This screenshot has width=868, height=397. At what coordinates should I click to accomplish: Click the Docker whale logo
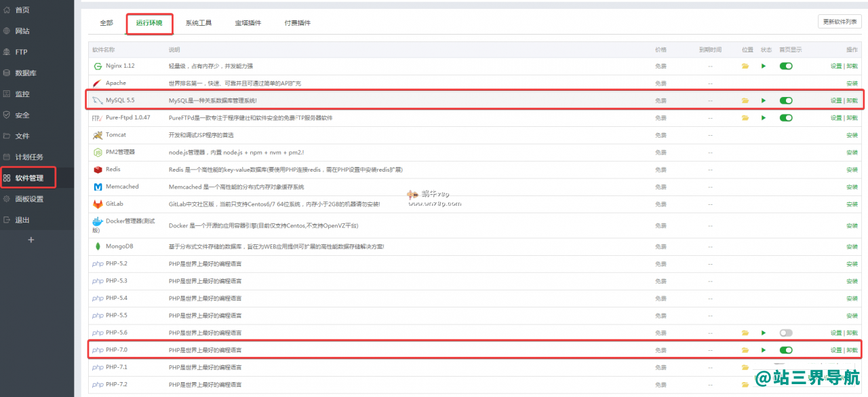pos(98,222)
